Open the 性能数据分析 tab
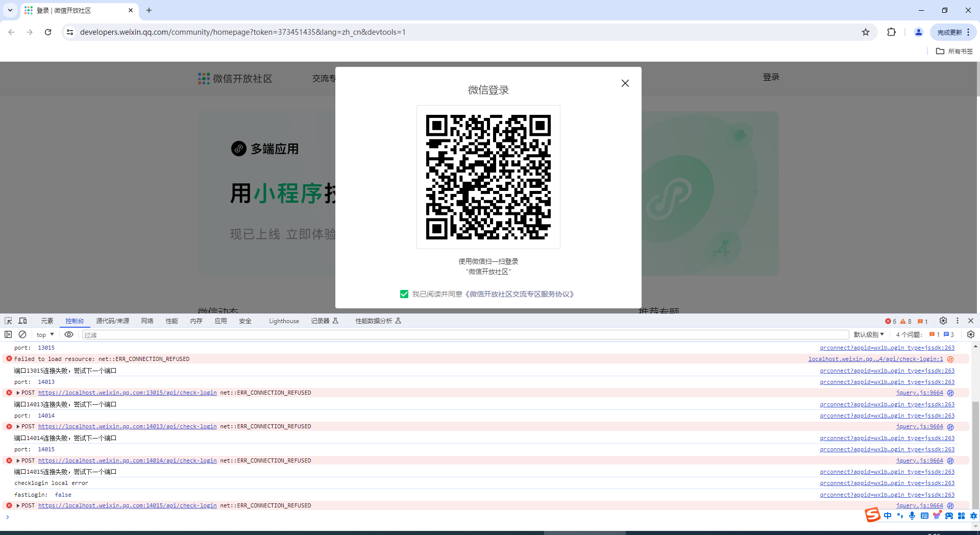This screenshot has height=535, width=980. 378,321
